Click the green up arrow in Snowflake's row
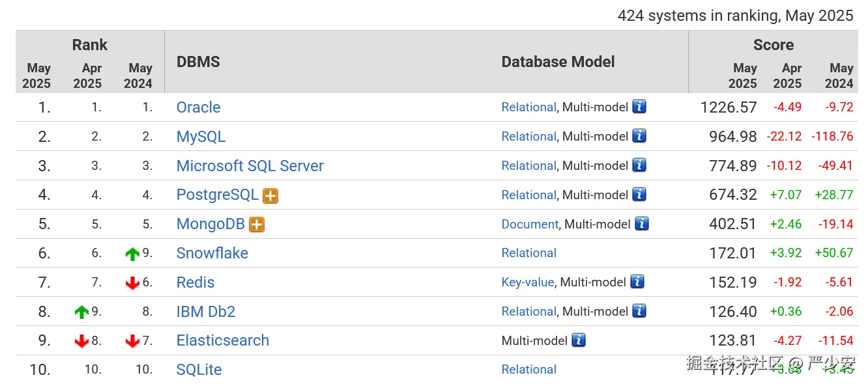This screenshot has height=384, width=868. pos(133,254)
